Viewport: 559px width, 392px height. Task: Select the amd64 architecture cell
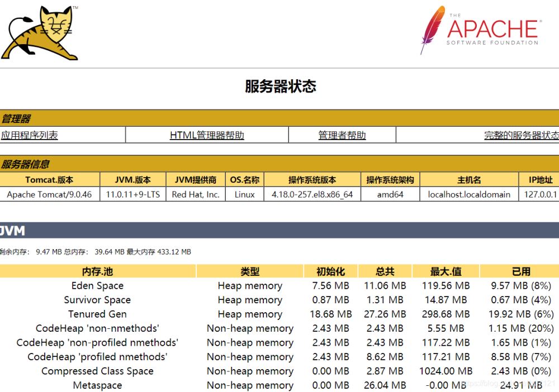click(x=390, y=194)
